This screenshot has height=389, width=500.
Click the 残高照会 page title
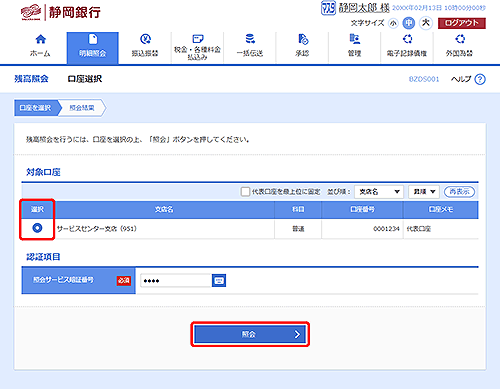click(x=31, y=79)
